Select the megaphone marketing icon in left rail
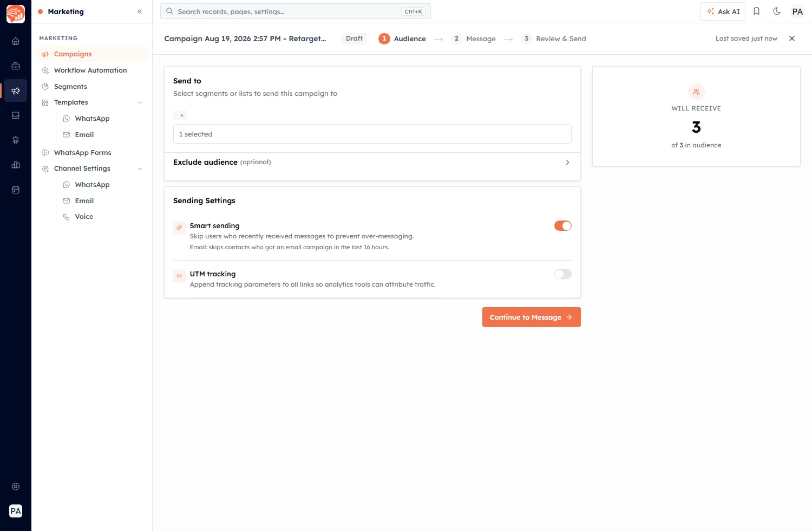Image resolution: width=812 pixels, height=531 pixels. [16, 90]
